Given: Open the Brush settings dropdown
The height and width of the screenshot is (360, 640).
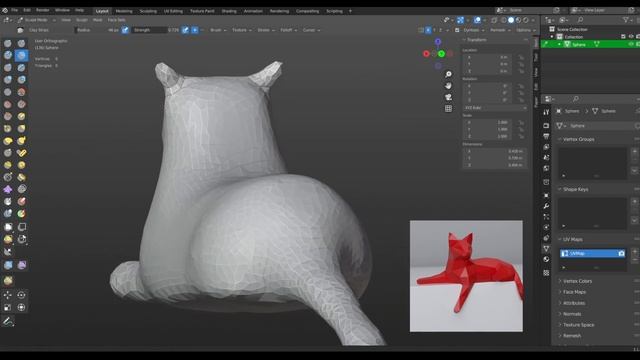Looking at the screenshot, I should 218,30.
